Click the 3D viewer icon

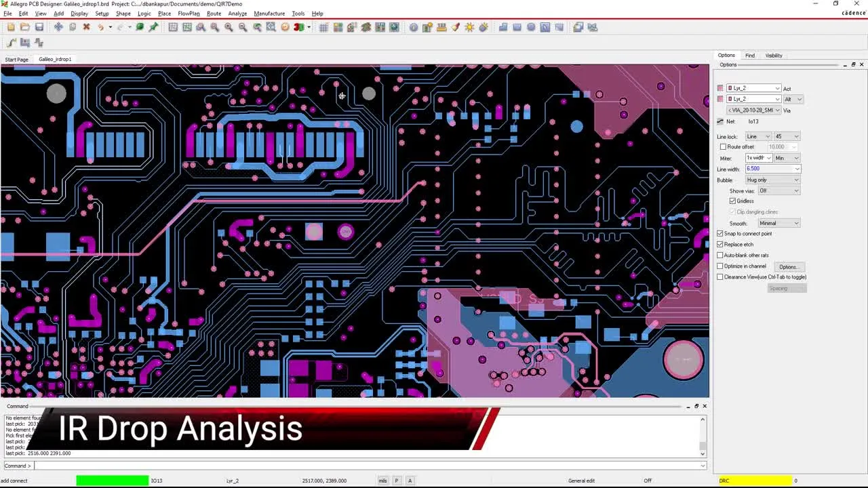click(299, 27)
